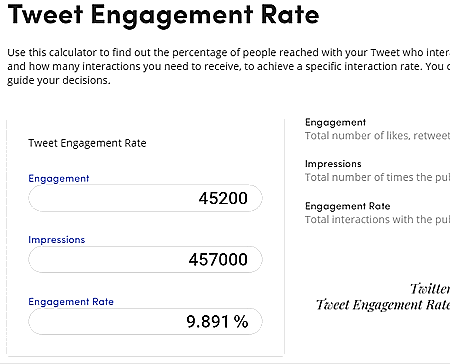Click the 'Total interactions with the' description text
The image size is (450, 364).
coord(377,219)
